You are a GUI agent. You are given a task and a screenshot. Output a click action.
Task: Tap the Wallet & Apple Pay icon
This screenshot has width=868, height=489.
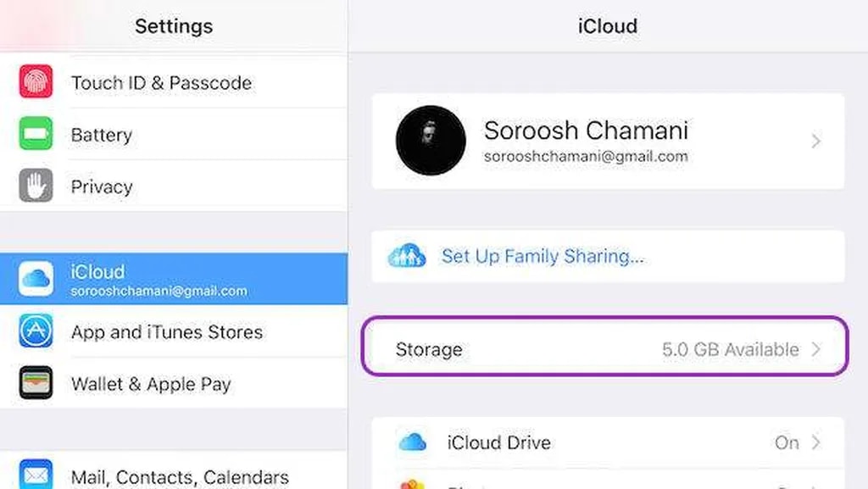36,383
